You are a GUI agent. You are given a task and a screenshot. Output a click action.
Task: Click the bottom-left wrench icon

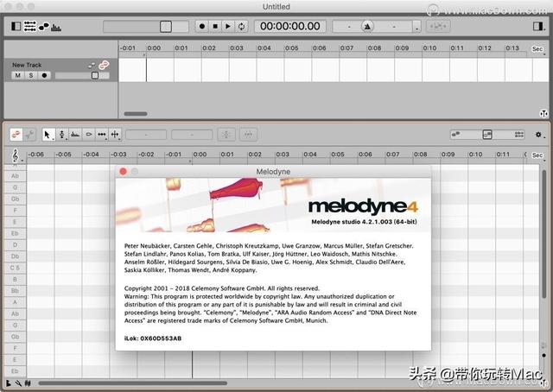tap(18, 383)
